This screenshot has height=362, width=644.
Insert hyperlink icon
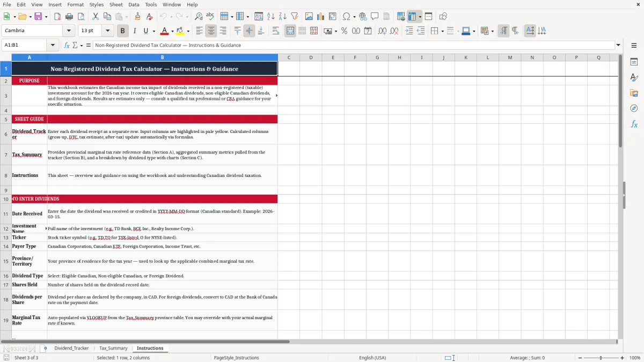tap(363, 17)
